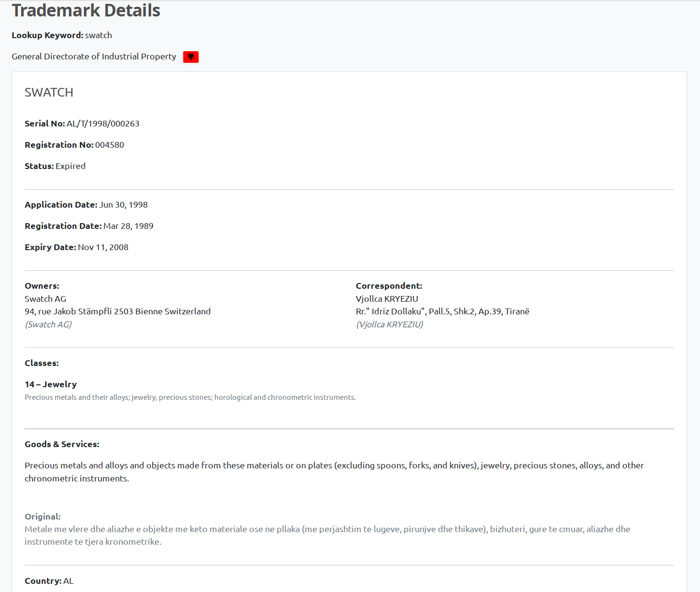Click the Trademark Details heading

coord(86,10)
